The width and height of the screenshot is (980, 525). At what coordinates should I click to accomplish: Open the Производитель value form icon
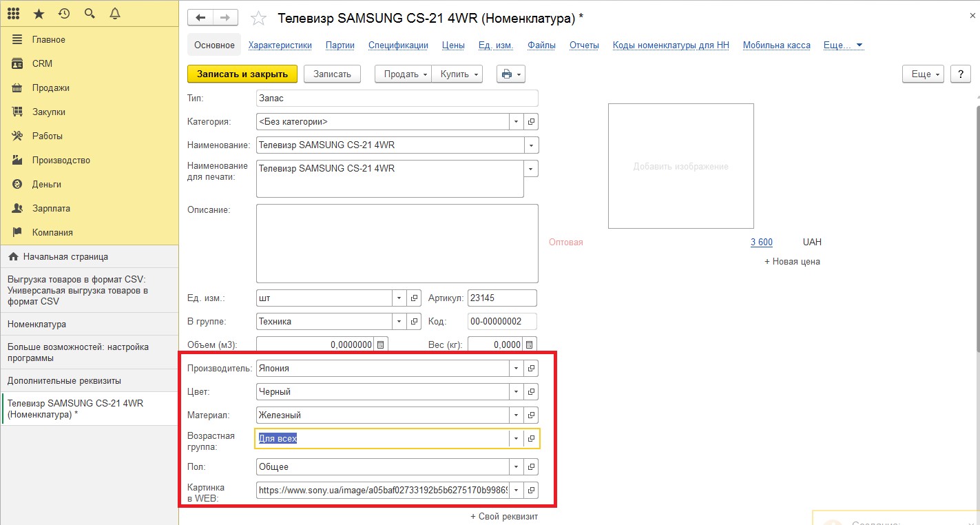531,369
